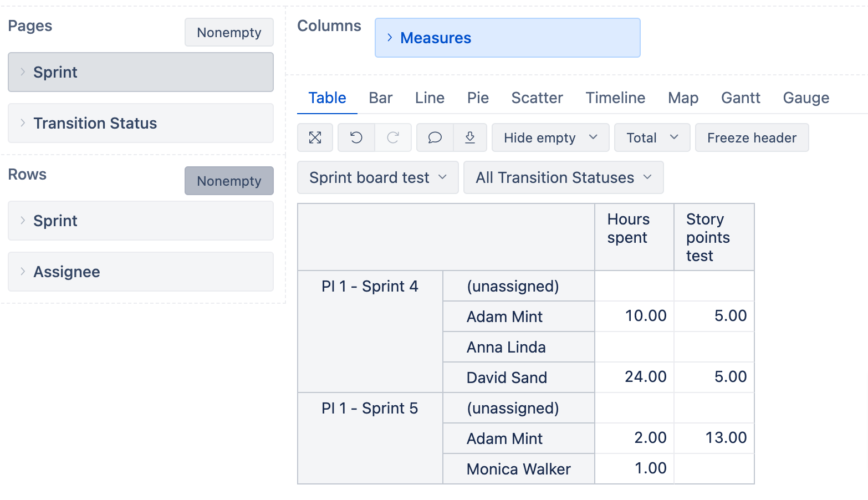Expand the Assignee dimension in Rows
Viewport: 868px width, 500px height.
[x=22, y=272]
